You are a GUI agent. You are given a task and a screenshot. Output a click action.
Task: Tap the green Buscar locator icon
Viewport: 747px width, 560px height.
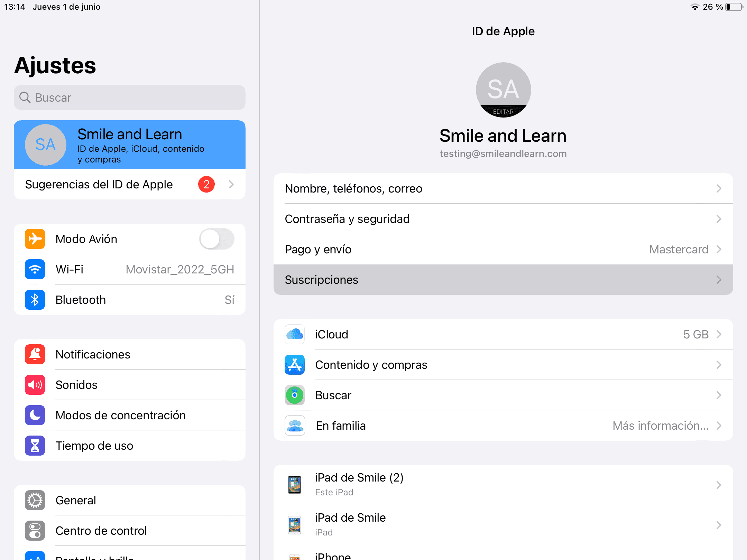(295, 395)
